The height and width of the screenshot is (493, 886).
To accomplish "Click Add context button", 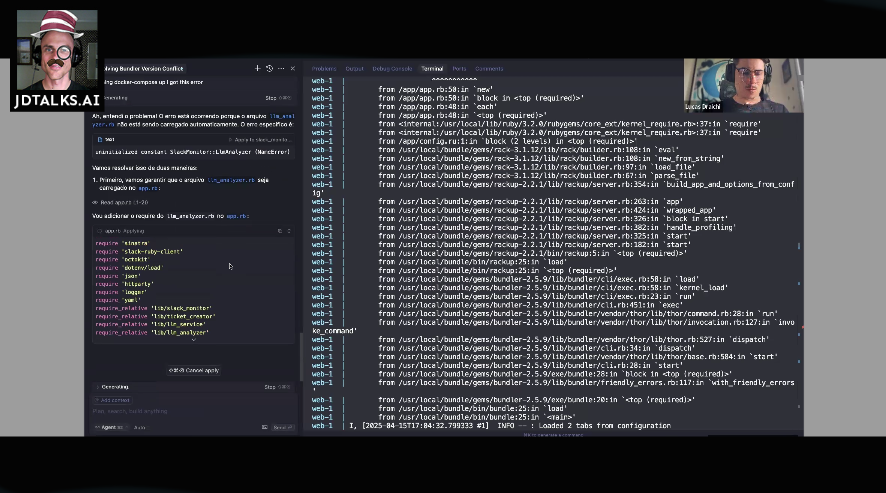I will [112, 400].
